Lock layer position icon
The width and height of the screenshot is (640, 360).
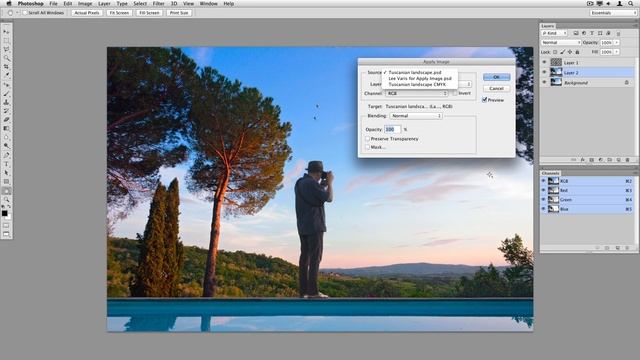click(570, 52)
